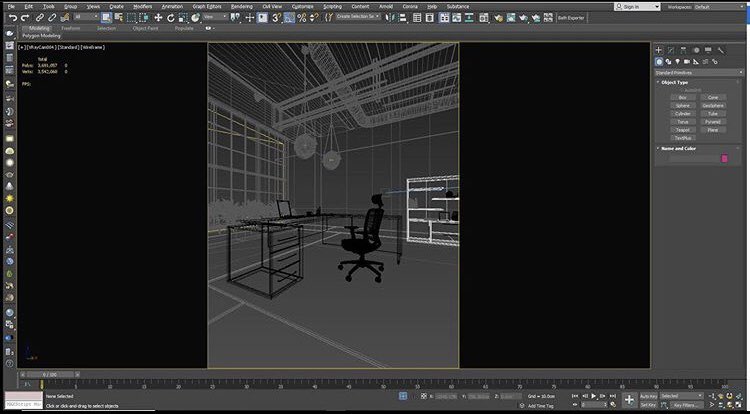This screenshot has width=750, height=414.
Task: Open the Hierarchy command panel tab
Action: [684, 50]
